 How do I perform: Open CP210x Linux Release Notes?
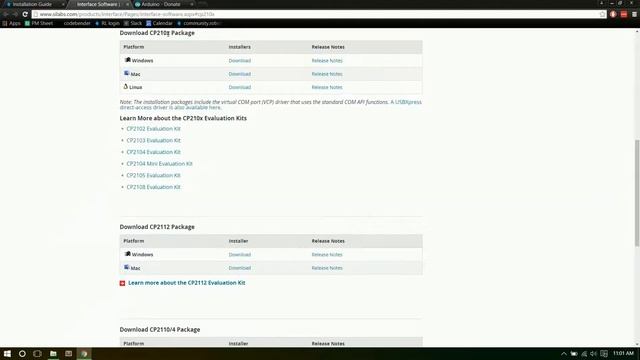coord(327,87)
